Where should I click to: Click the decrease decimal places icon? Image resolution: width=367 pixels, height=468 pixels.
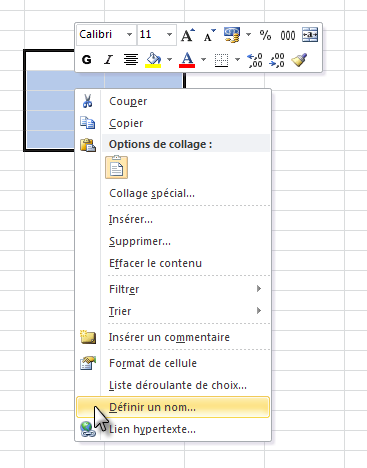coord(277,60)
